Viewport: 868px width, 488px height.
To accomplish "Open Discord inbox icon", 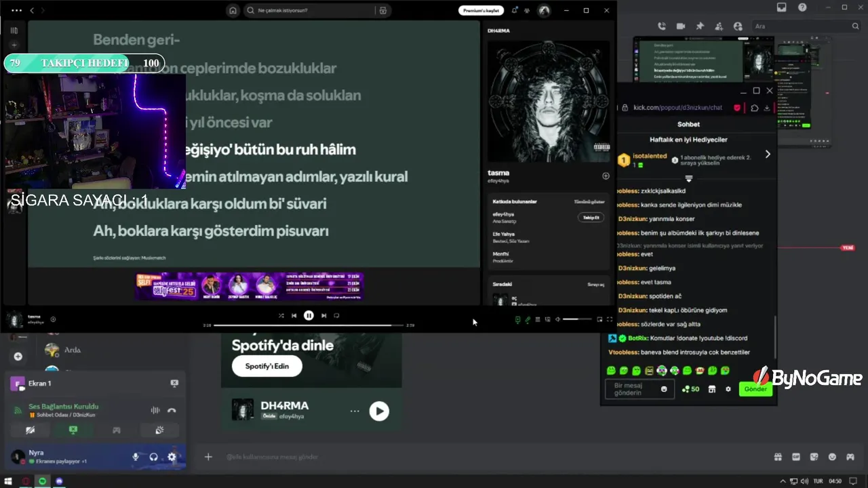I will coord(782,7).
